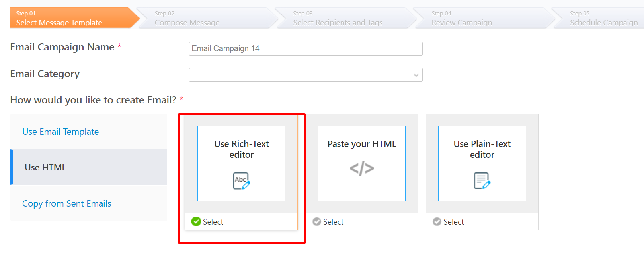
Task: Toggle the Select checkmark under Plain-Text editor
Action: click(437, 222)
